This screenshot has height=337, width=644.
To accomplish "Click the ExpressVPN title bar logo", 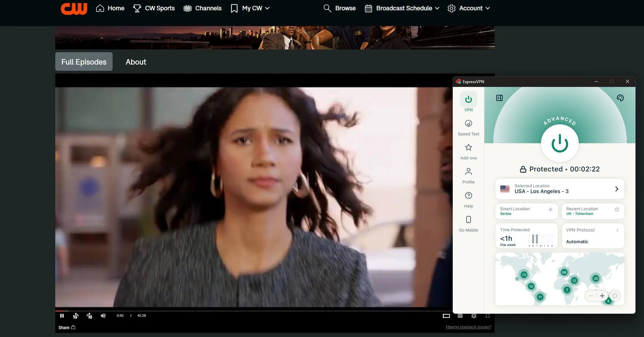I will coord(458,81).
